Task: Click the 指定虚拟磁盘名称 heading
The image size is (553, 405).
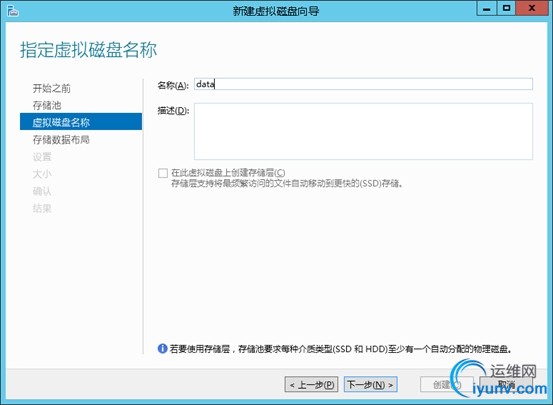Action: (x=88, y=50)
